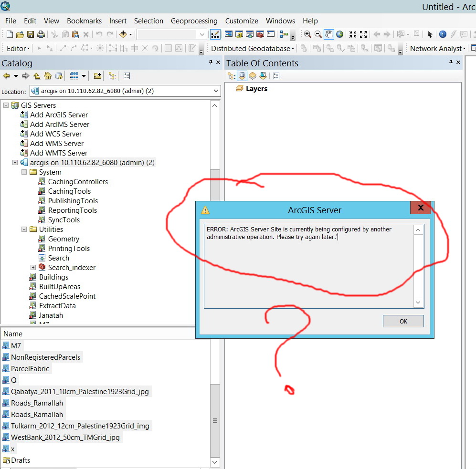Open the Bookmarks menu
The width and height of the screenshot is (476, 469).
[x=84, y=21]
